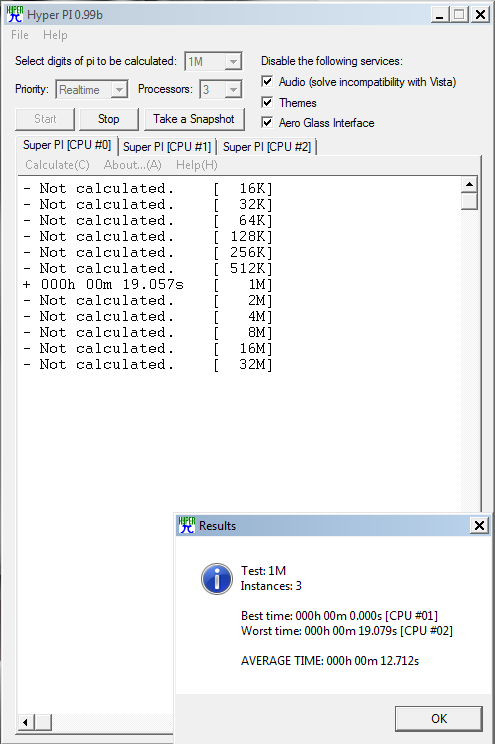Viewport: 495px width, 744px height.
Task: Minimize the Hyper PI window
Action: click(x=440, y=14)
